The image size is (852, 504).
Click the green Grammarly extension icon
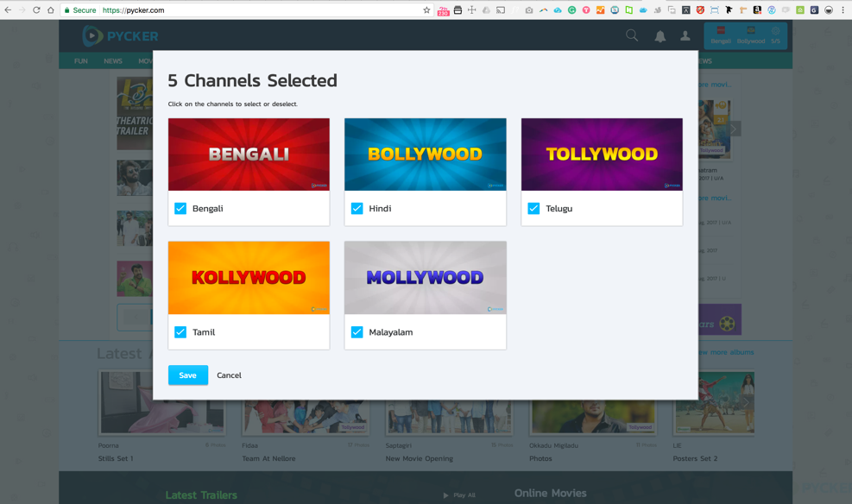(x=571, y=9)
